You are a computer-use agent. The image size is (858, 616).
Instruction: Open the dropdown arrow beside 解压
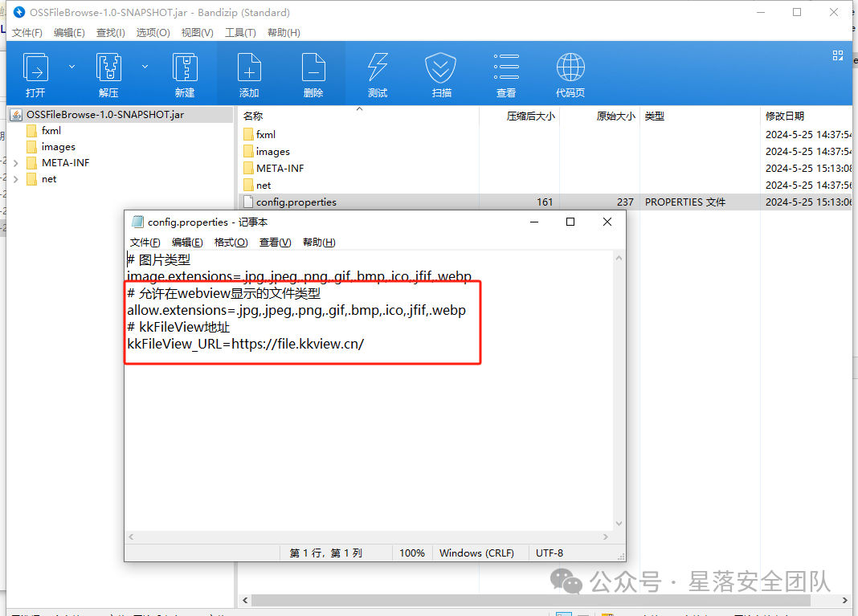[145, 67]
